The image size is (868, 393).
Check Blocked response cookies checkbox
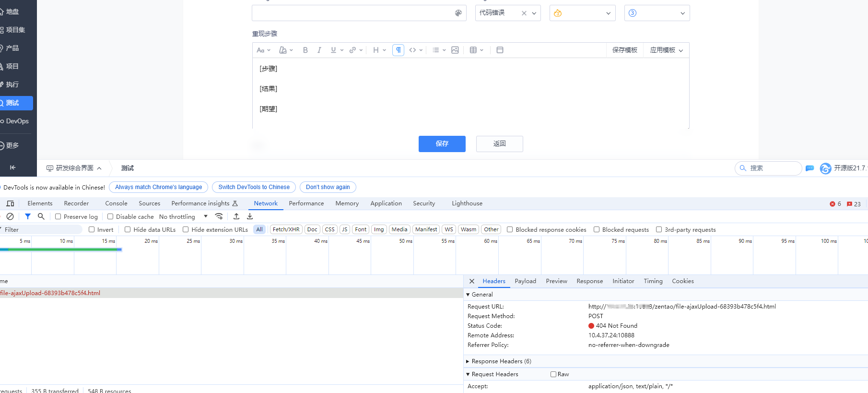510,229
